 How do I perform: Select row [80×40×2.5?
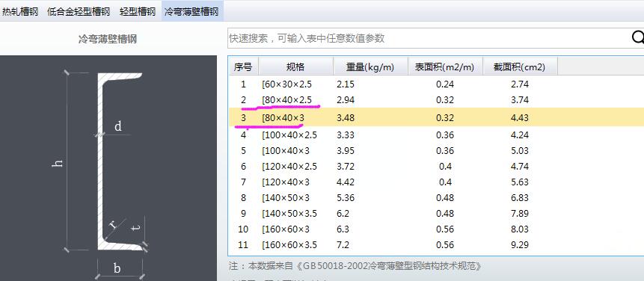[436, 99]
